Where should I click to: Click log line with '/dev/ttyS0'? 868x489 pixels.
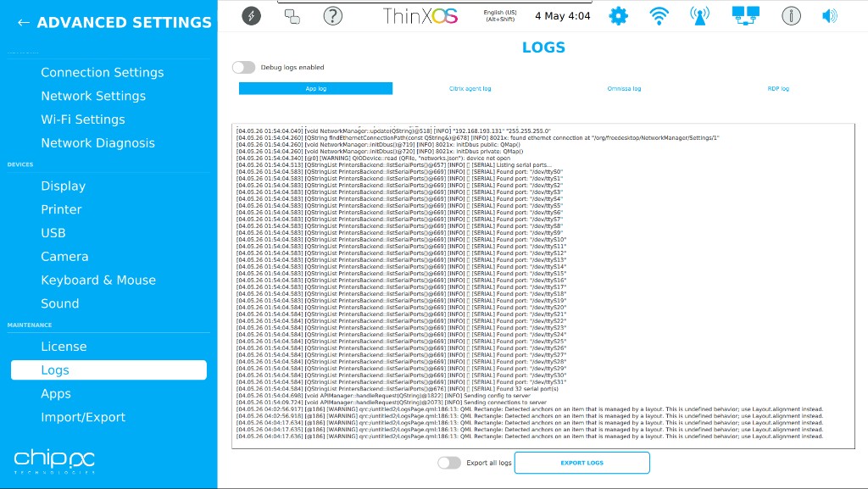click(399, 172)
